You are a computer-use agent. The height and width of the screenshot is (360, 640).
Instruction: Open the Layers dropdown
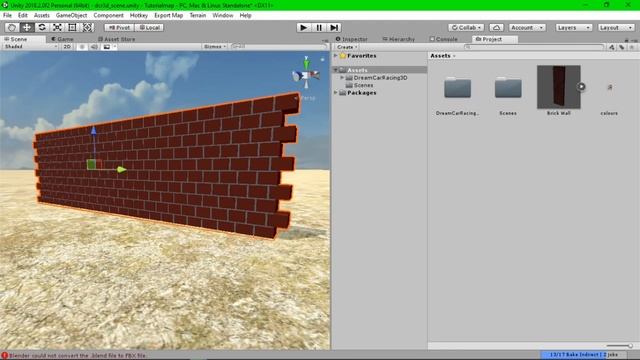(573, 27)
